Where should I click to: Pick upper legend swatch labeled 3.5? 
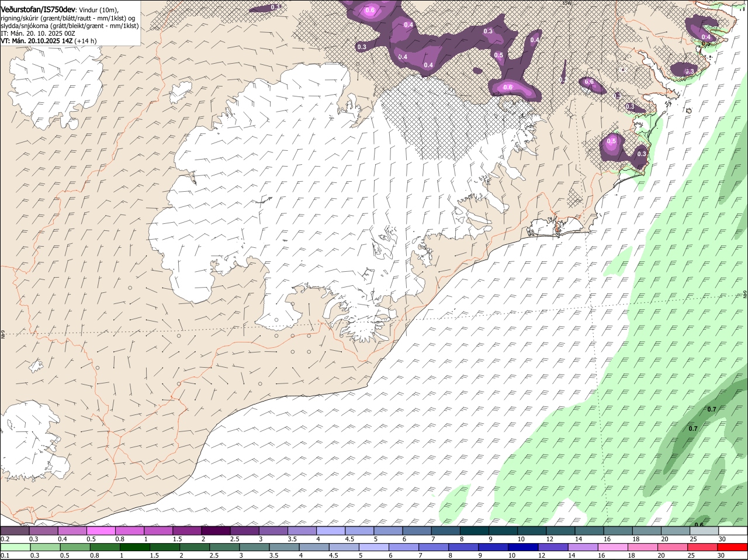click(x=302, y=531)
